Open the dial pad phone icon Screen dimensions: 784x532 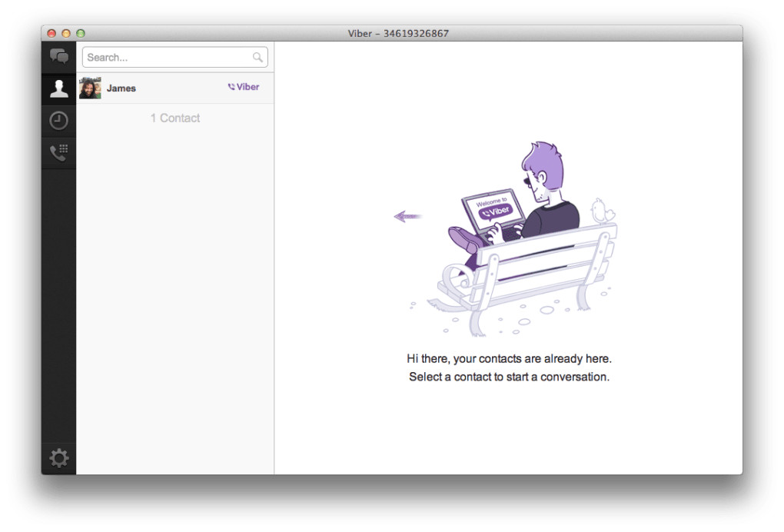[x=59, y=152]
